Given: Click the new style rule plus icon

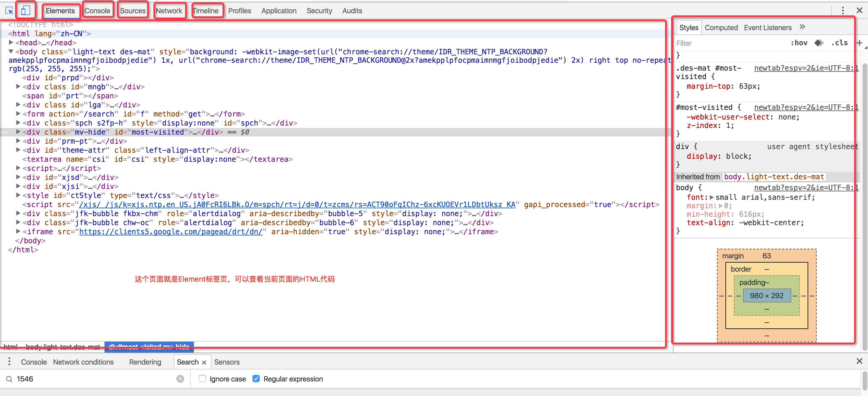Looking at the screenshot, I should (x=859, y=43).
